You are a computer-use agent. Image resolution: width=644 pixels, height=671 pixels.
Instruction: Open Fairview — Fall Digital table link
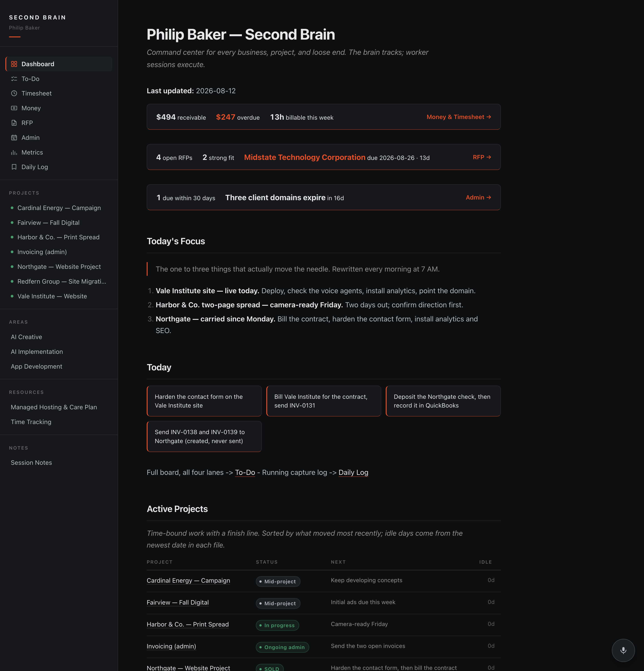(x=178, y=602)
